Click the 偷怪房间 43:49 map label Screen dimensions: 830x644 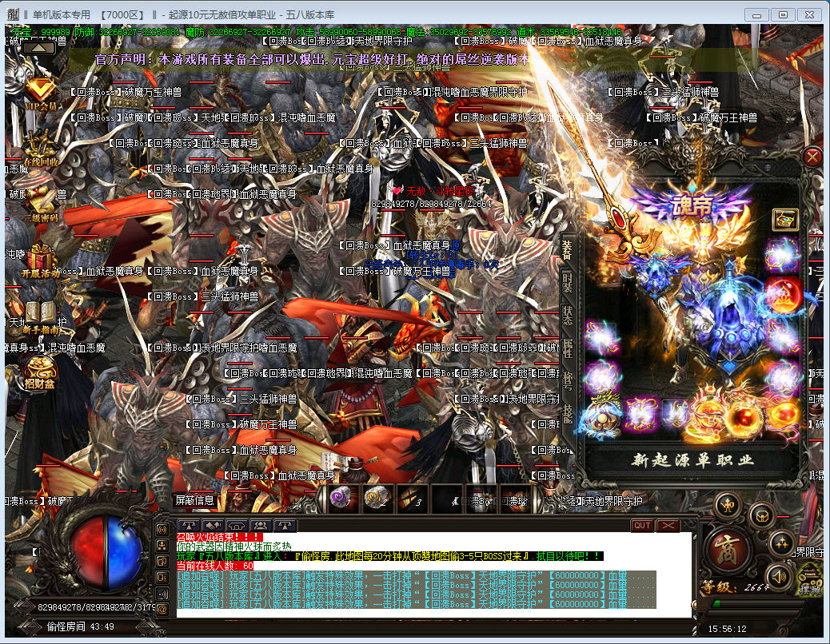[81, 626]
